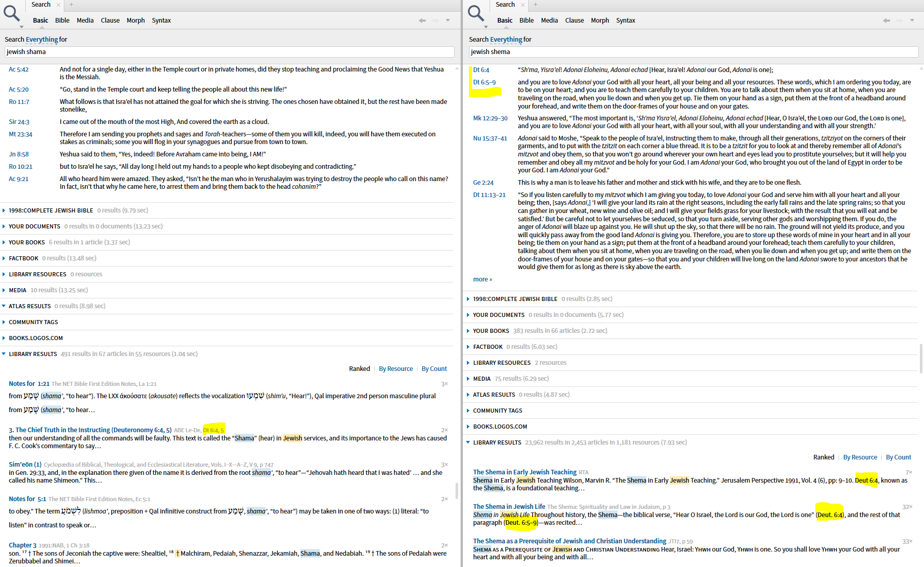Sort left panel library results By Resource
This screenshot has width=924, height=567.
pos(396,369)
